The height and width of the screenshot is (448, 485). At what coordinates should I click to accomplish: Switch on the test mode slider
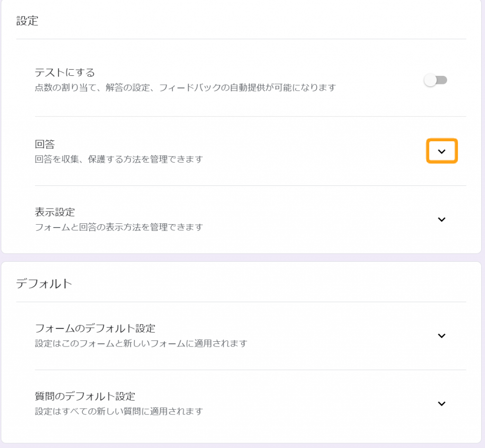[435, 80]
